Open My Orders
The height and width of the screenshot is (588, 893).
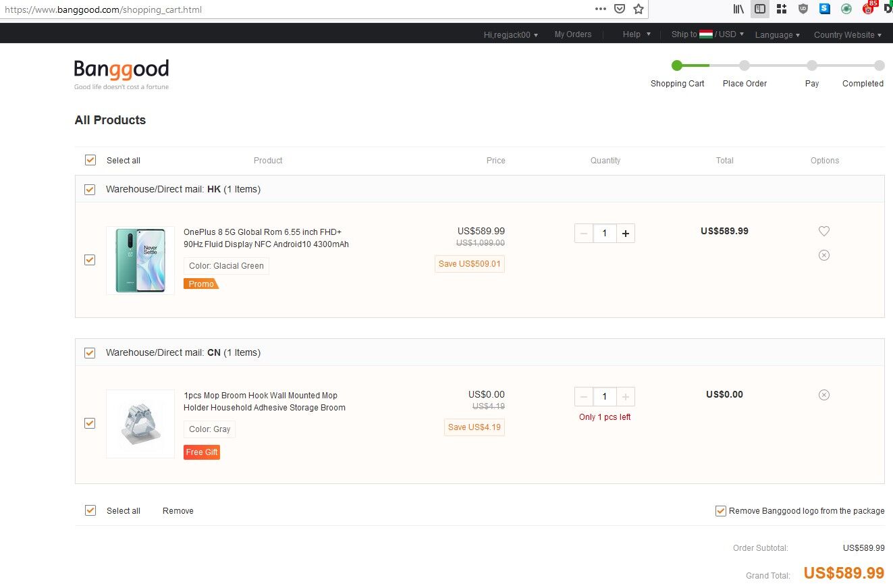click(x=573, y=34)
